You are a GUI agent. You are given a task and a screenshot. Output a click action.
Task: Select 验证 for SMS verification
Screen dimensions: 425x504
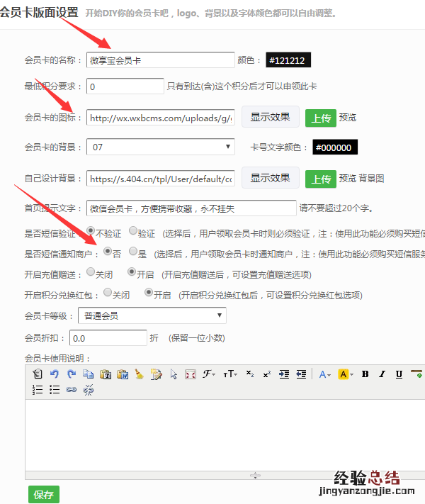click(x=133, y=230)
